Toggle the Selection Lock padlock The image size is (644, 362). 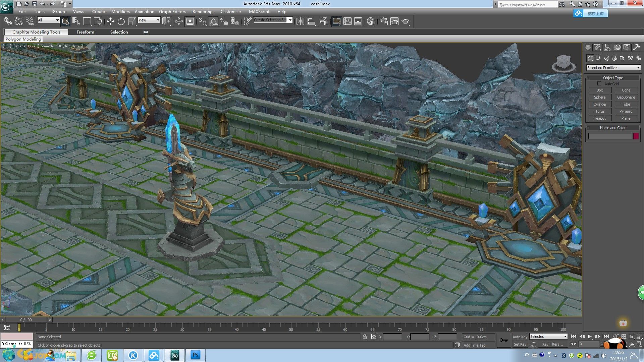(365, 337)
